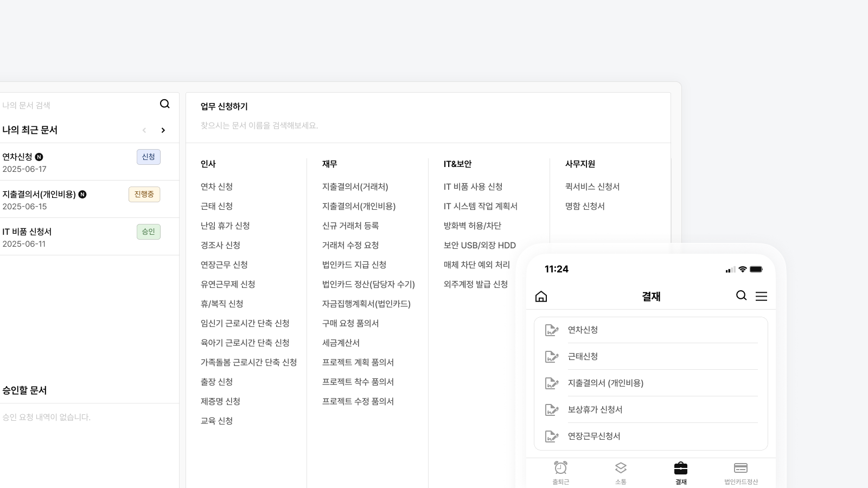Click the N badge next to 연차신청
Viewport: 868px width, 488px height.
click(39, 157)
